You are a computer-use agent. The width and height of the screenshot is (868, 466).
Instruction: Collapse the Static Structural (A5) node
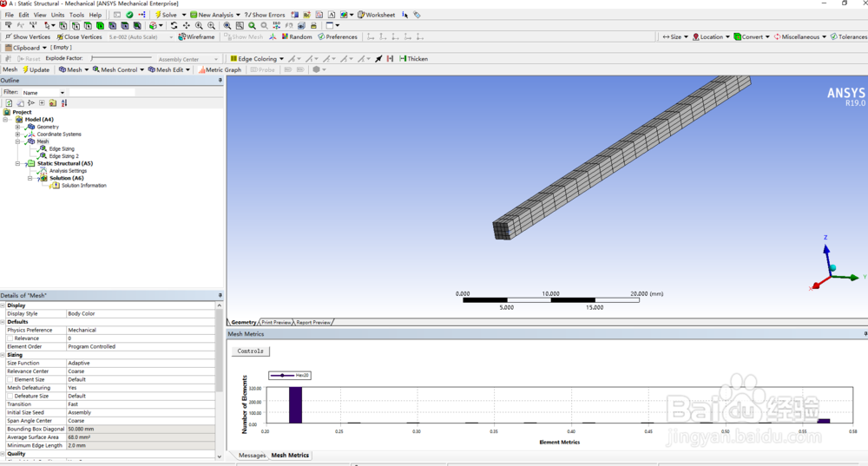click(17, 164)
